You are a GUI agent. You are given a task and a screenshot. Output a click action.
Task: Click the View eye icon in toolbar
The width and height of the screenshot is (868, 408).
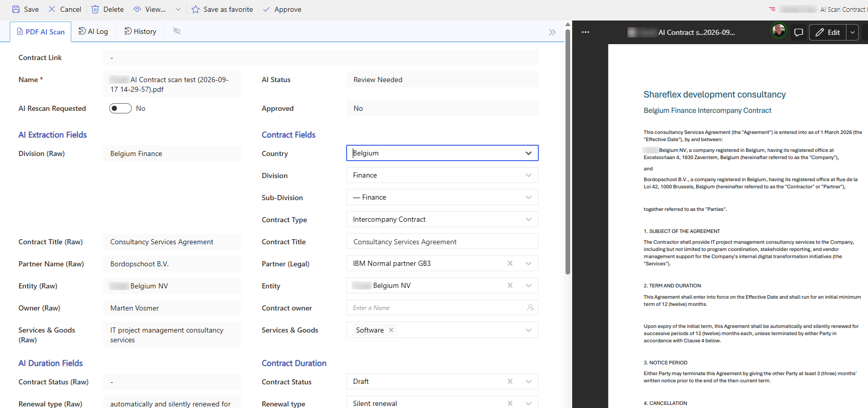[137, 9]
